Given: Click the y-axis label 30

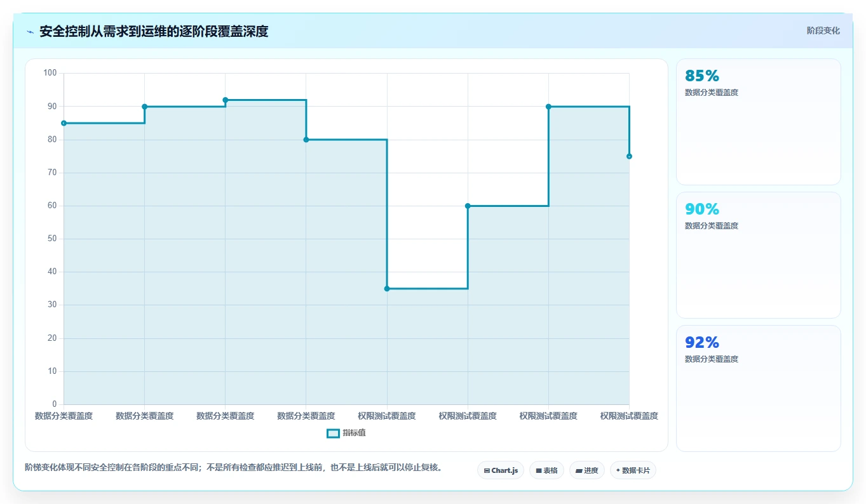Looking at the screenshot, I should (52, 305).
